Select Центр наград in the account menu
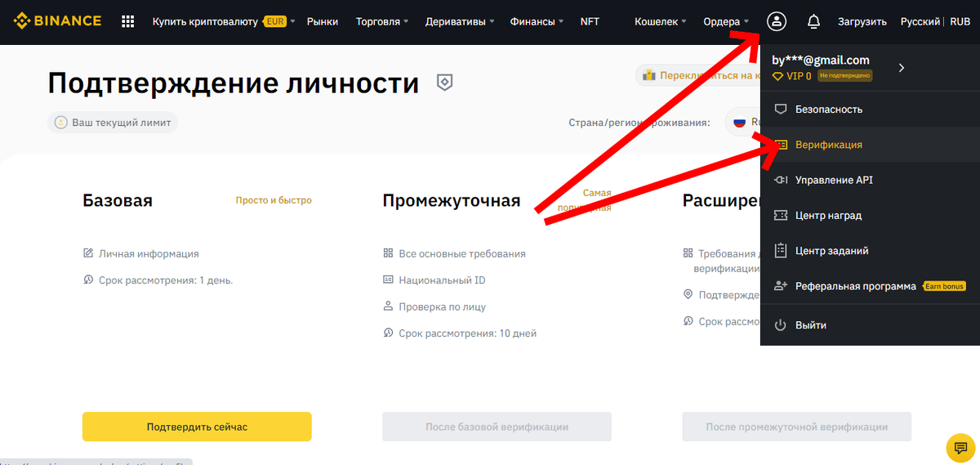The image size is (980, 465). (870, 216)
